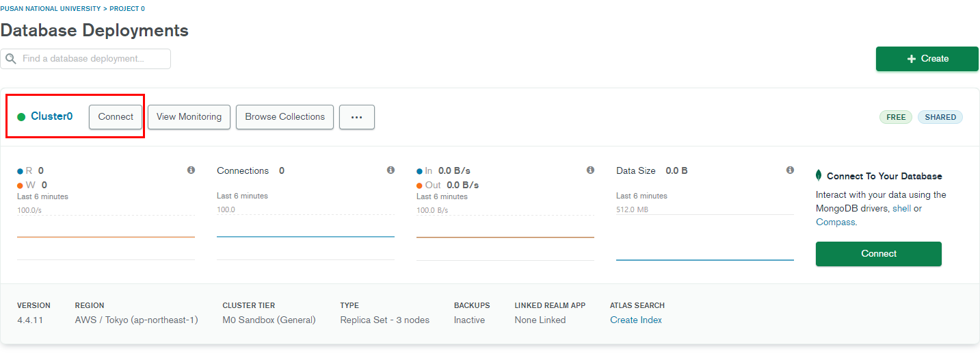Open info icon for Data Size chart

pos(790,170)
